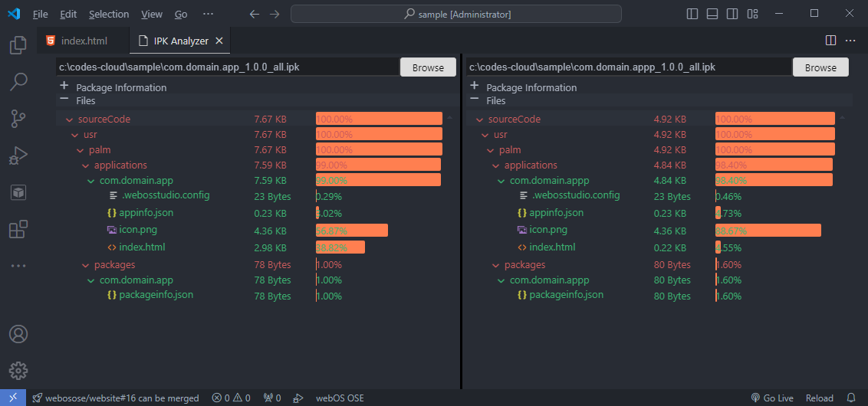Open the Manage gear icon
Viewport: 868px width, 406px height.
[18, 371]
